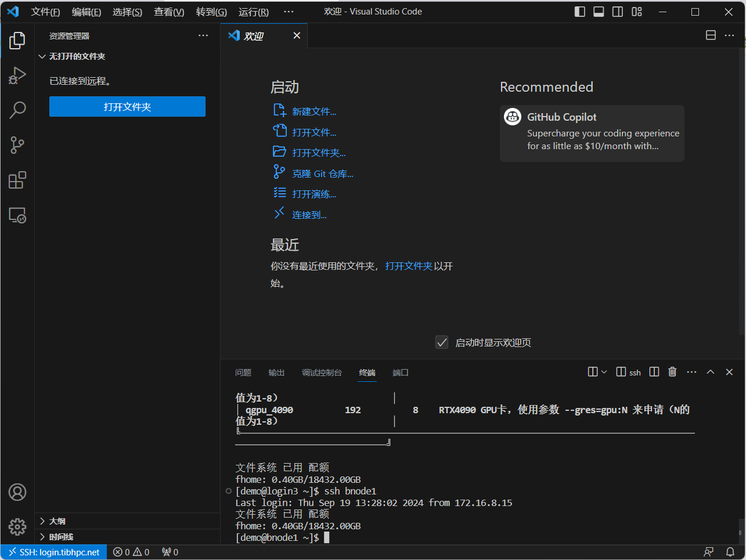Maximize panel size chevron

point(711,372)
